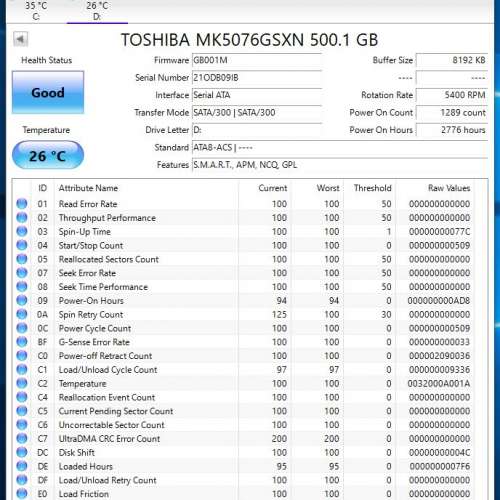
Task: Click the status orb for Power-off Retract Count
Action: click(x=22, y=355)
